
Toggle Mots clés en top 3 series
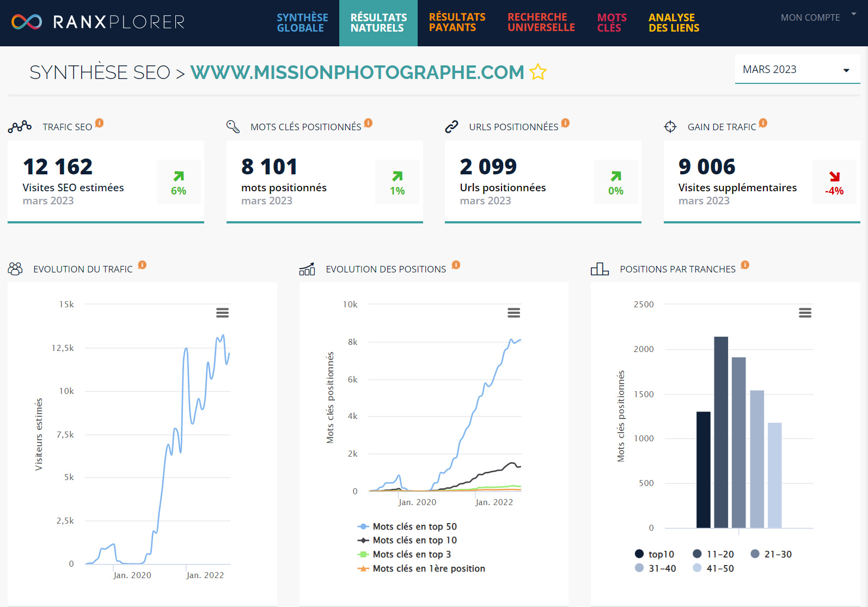click(405, 554)
